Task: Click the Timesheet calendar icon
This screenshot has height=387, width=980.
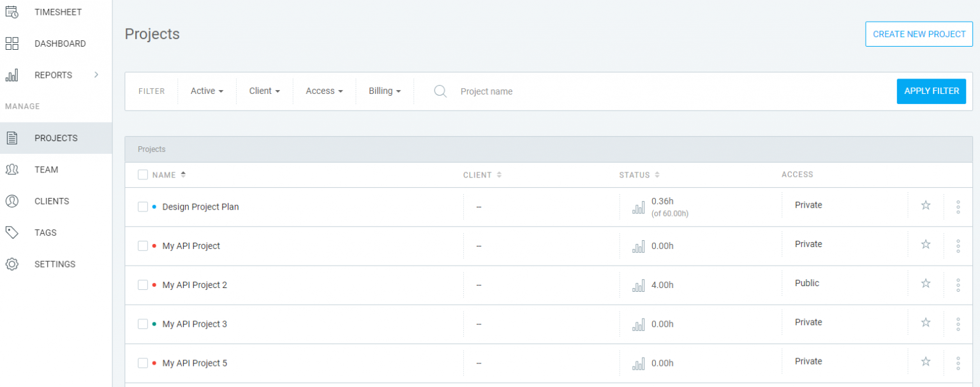Action: (x=11, y=11)
